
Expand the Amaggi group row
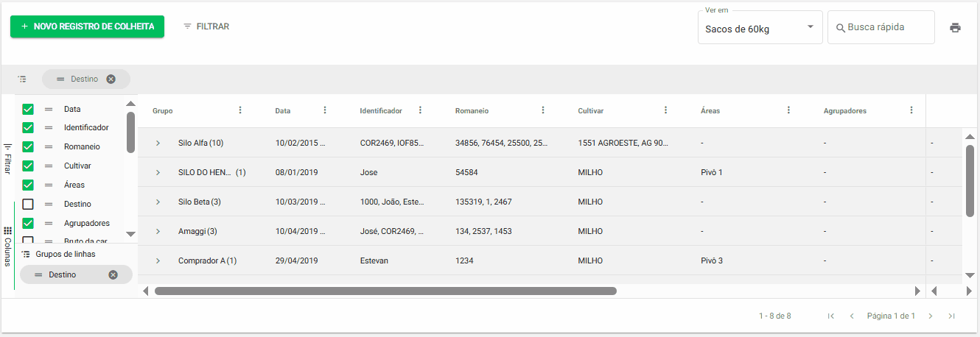pyautogui.click(x=158, y=231)
